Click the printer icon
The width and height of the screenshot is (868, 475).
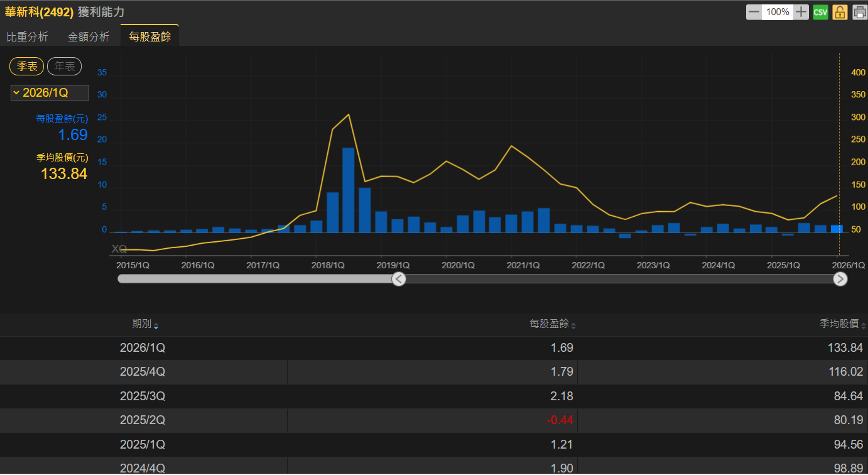pos(860,12)
